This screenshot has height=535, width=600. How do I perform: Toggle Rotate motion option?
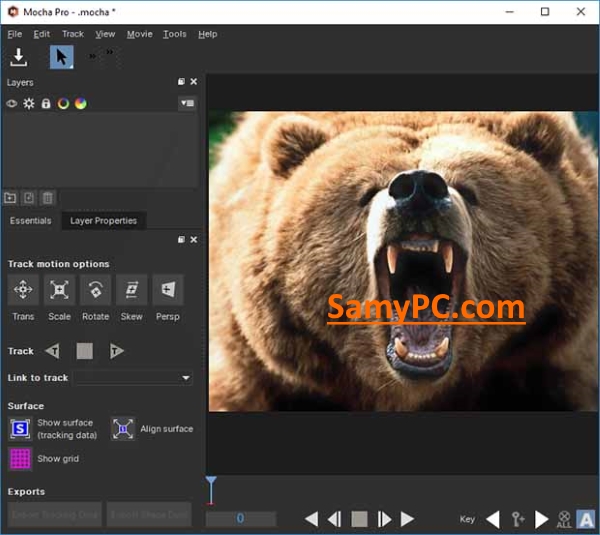[96, 289]
